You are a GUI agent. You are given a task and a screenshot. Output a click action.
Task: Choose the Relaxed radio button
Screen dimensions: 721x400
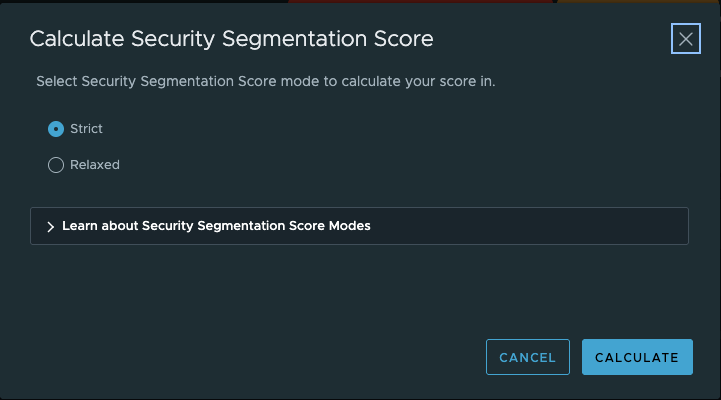56,165
